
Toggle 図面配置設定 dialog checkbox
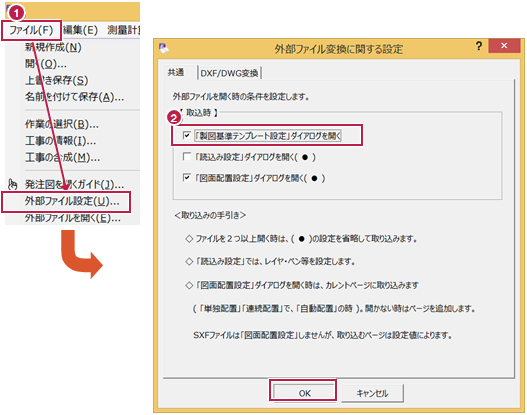[x=187, y=178]
